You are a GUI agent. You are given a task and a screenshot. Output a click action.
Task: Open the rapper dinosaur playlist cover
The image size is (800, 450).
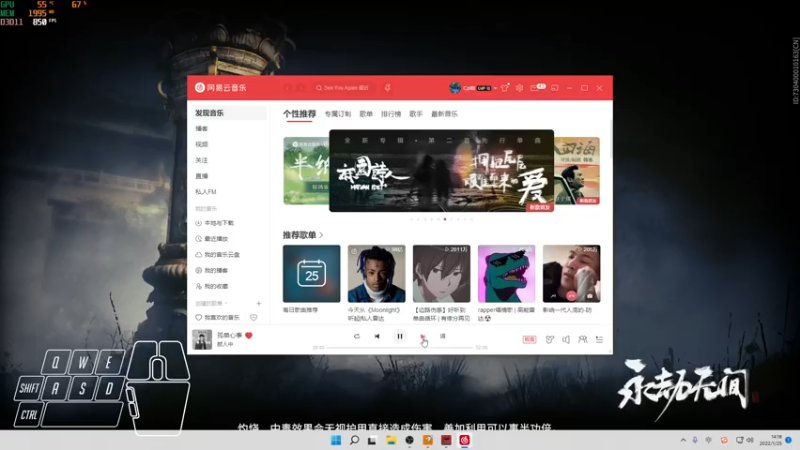(x=507, y=273)
